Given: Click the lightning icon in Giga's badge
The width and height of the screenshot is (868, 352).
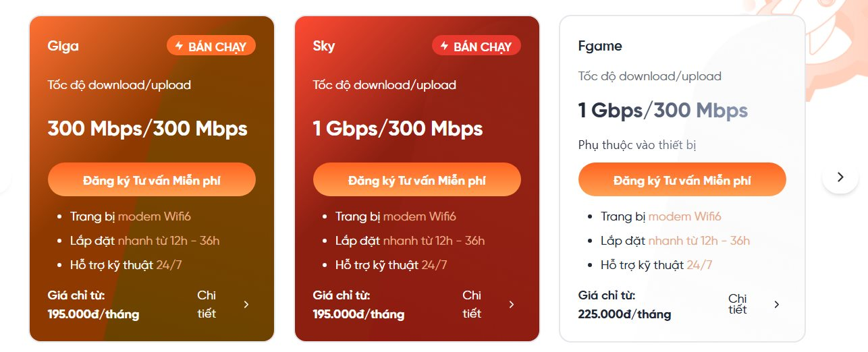Looking at the screenshot, I should (x=179, y=46).
